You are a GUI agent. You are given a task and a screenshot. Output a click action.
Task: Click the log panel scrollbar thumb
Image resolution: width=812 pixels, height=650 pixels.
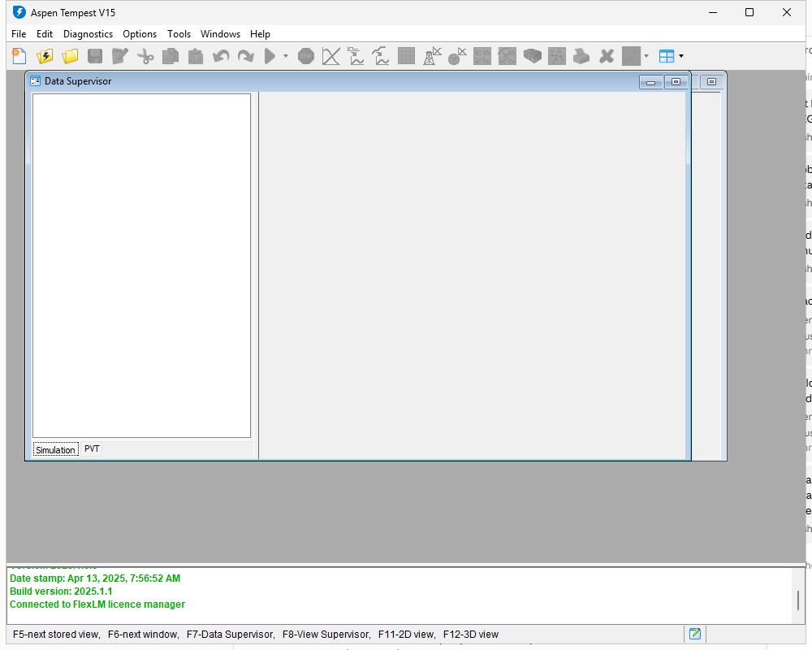coord(797,600)
